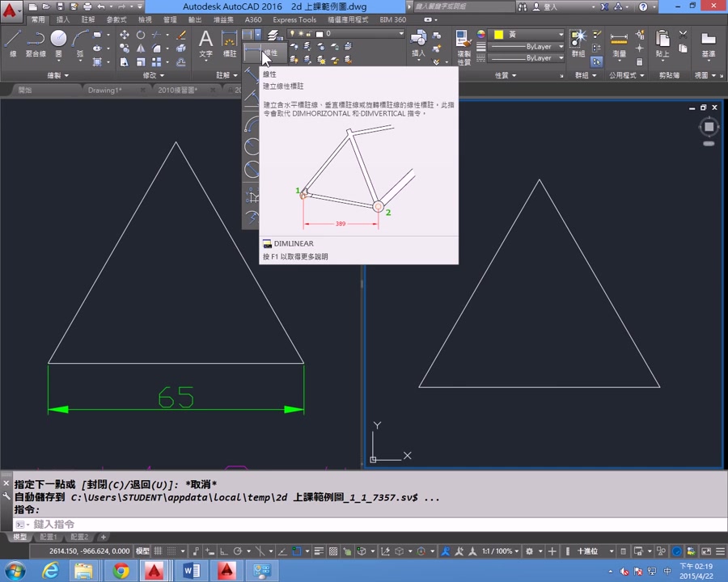The height and width of the screenshot is (582, 728).
Task: Expand the 繪製 draw panel
Action: point(58,75)
